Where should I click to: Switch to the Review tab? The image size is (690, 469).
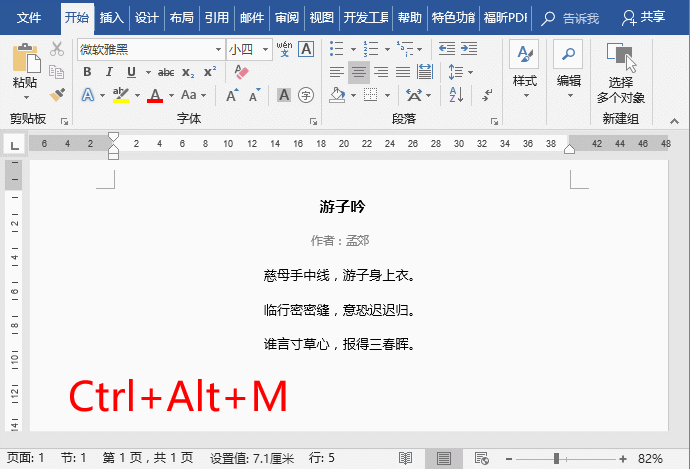tap(286, 18)
